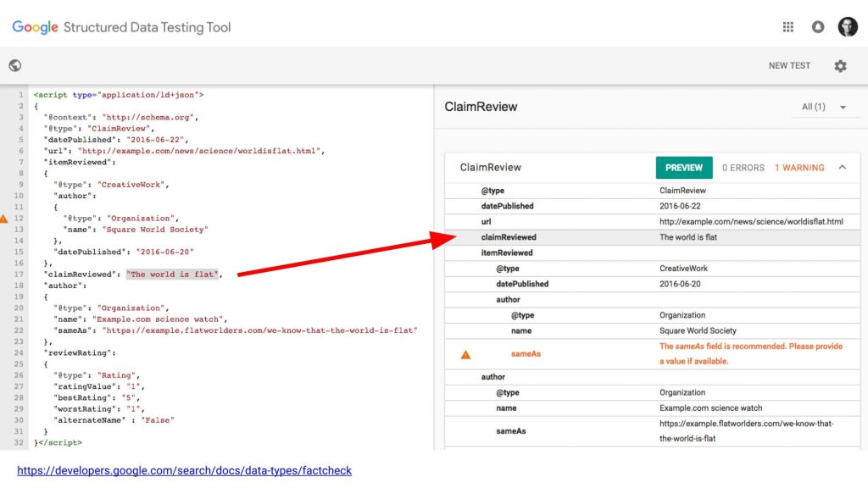The width and height of the screenshot is (868, 488).
Task: Open the developers.google.com factcheck link
Action: 184,470
